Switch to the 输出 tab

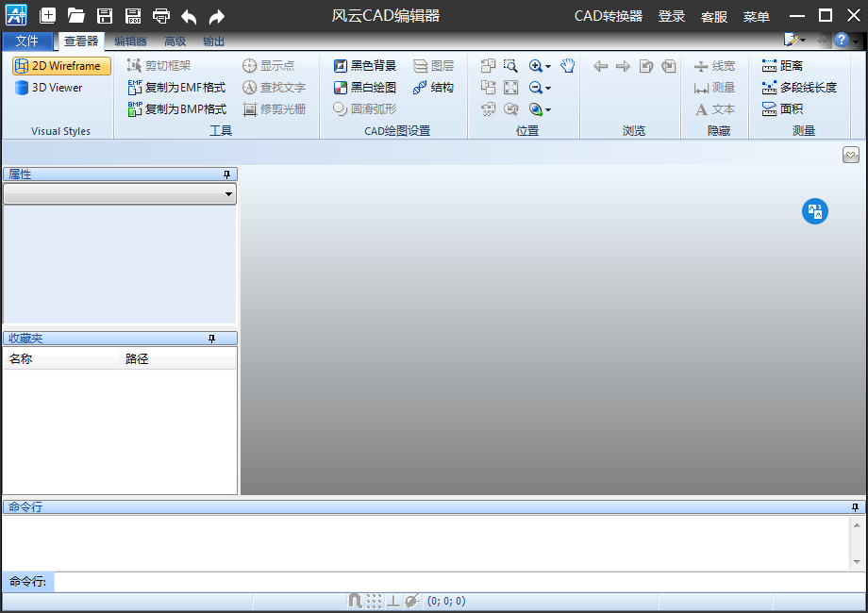tap(213, 41)
